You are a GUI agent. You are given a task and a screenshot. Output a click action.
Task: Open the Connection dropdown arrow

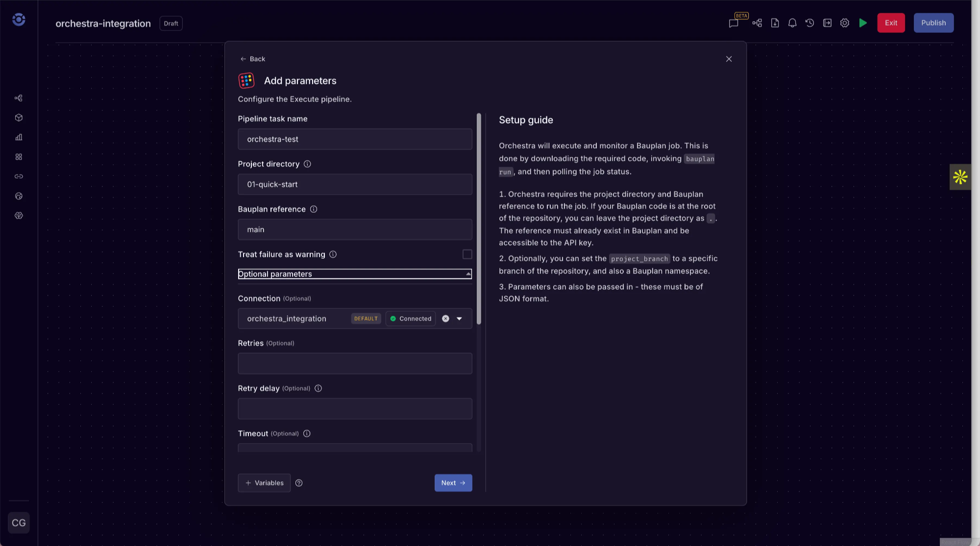point(459,319)
